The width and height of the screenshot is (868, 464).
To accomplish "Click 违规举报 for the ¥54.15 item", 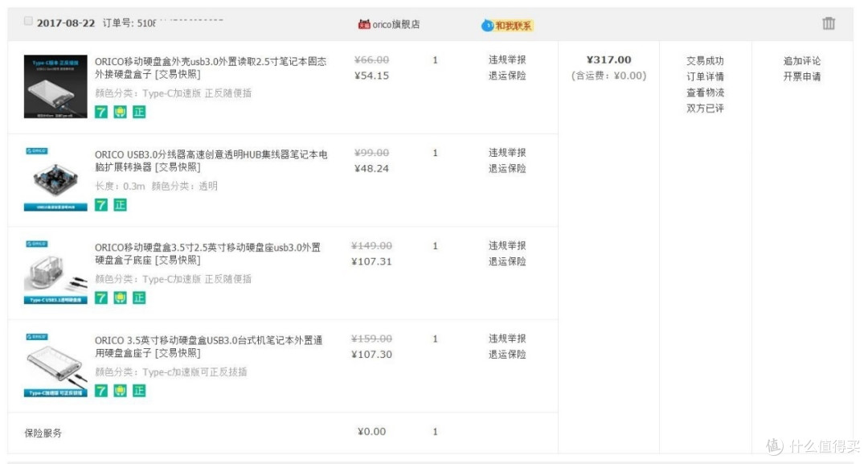I will pyautogui.click(x=507, y=60).
